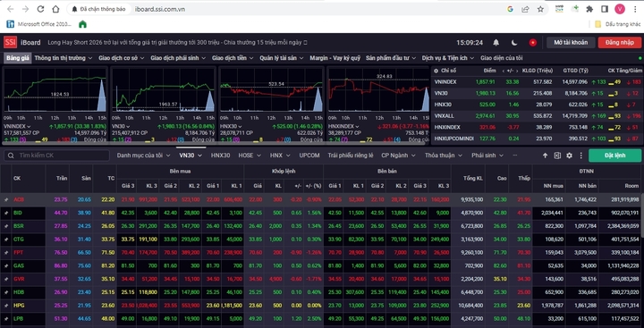
Task: Expand Giao dịch phái sinh menu
Action: pyautogui.click(x=178, y=58)
